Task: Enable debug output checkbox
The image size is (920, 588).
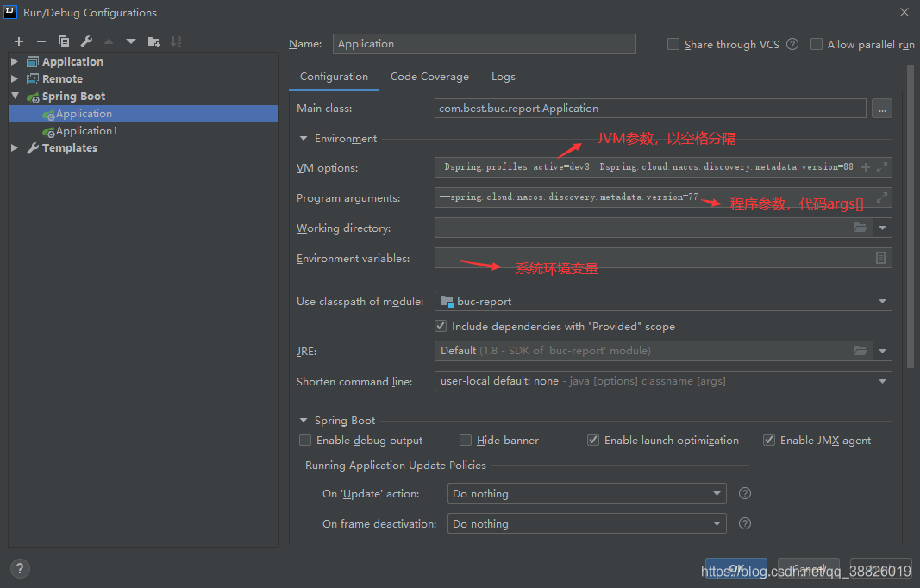Action: point(305,440)
